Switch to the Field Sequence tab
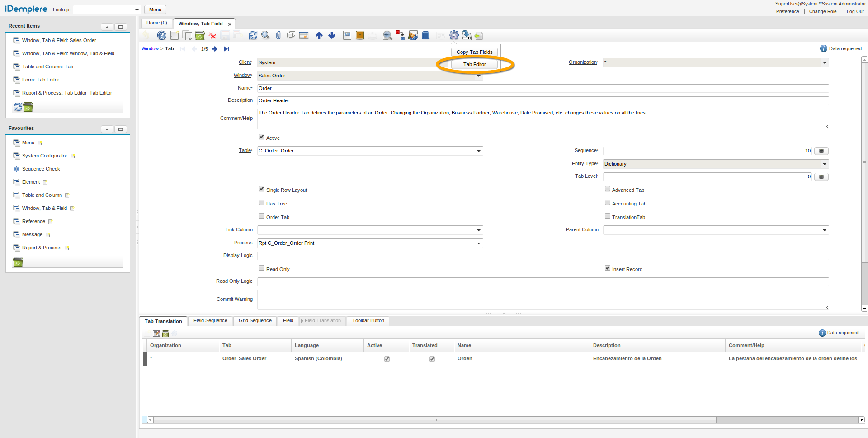 (x=210, y=321)
